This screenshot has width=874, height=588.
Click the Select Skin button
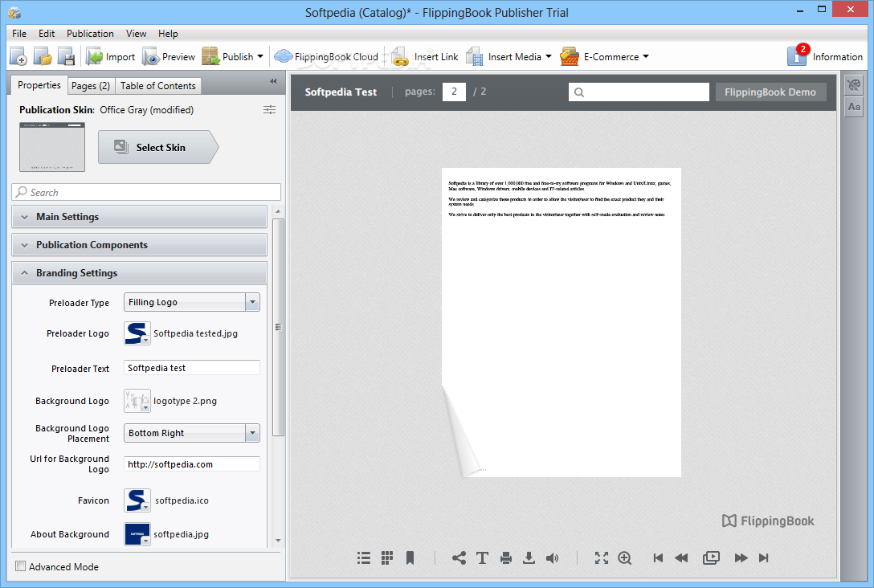(158, 147)
